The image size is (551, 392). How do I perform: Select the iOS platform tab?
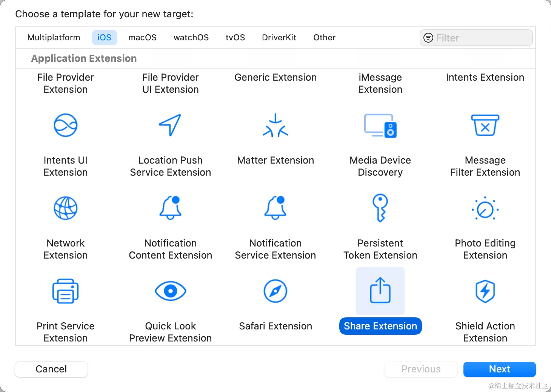tap(105, 38)
